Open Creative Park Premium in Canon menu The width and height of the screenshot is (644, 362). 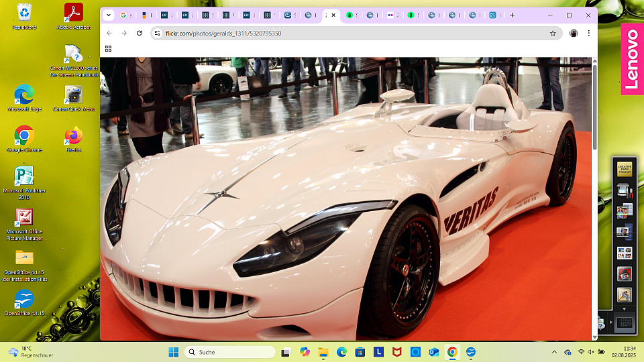pos(625,169)
